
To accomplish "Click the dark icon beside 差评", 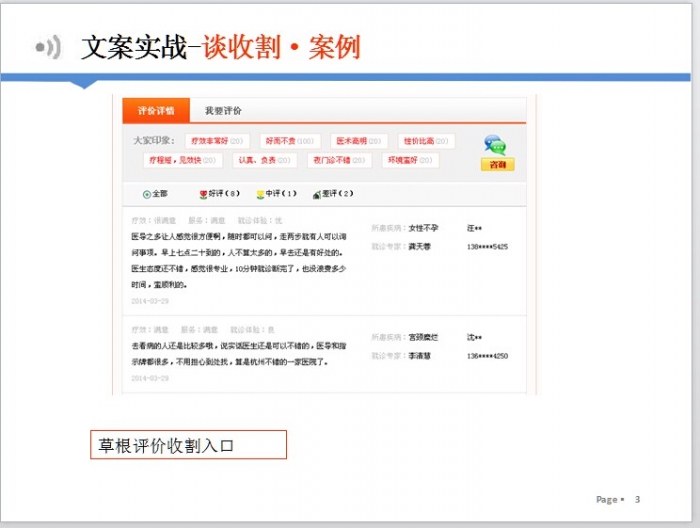I will tap(316, 194).
